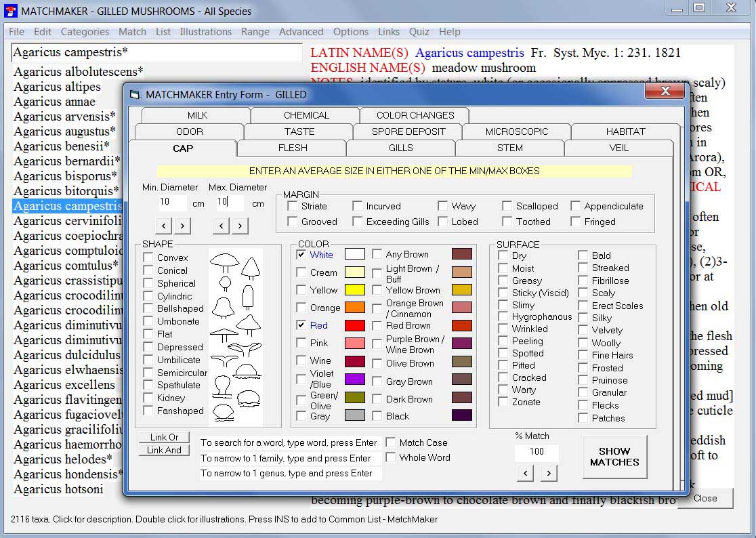Select Agaricus augustus* in species list
Image resolution: width=756 pixels, height=538 pixels.
tap(64, 131)
